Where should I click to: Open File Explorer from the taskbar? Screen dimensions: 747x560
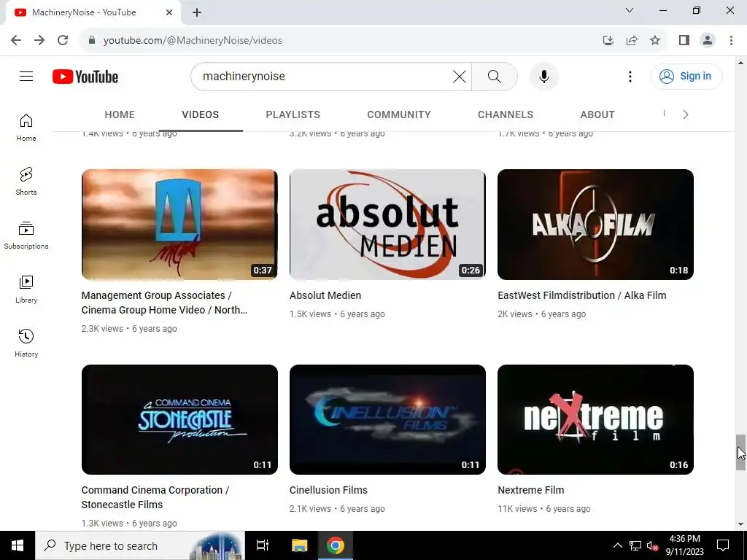299,545
